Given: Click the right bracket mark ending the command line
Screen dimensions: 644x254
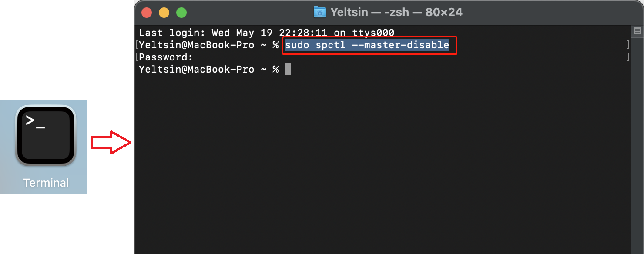Looking at the screenshot, I should pos(628,45).
